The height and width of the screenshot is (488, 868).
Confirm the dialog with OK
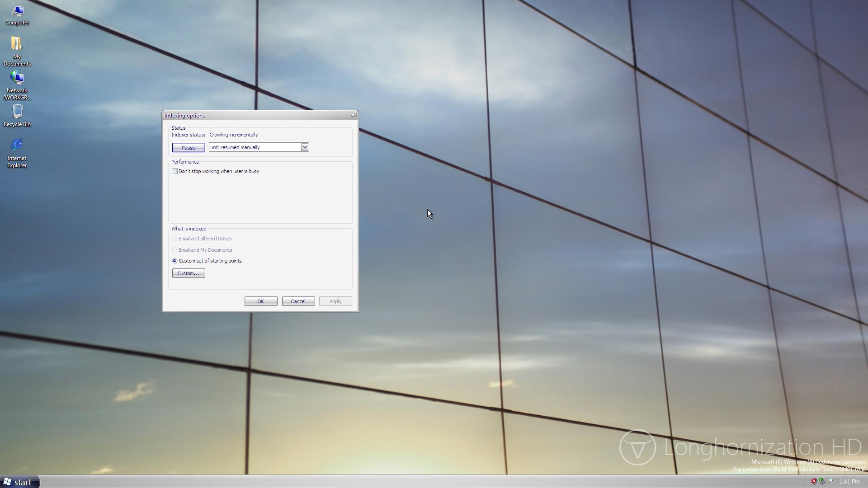point(260,301)
